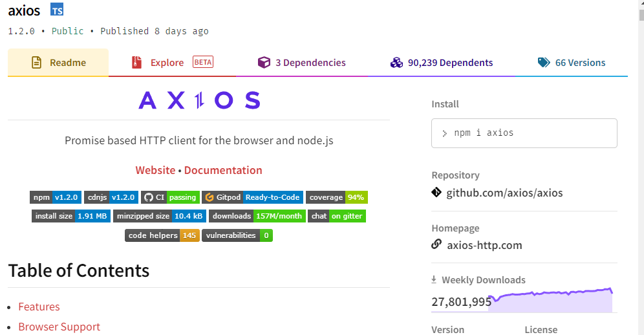Screen dimensions: 644x335
Task: Switch to the Explore tab
Action: pos(172,63)
